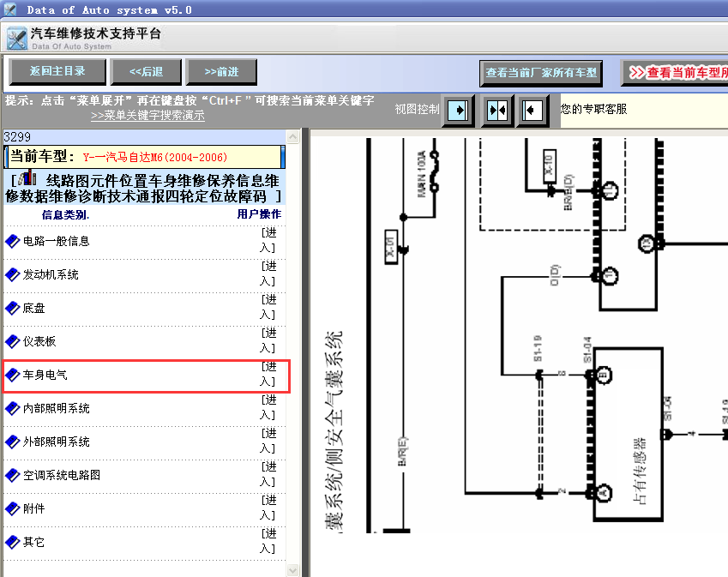The width and height of the screenshot is (728, 577).
Task: Click the menu panel scroll-down arrow
Action: pyautogui.click(x=293, y=570)
